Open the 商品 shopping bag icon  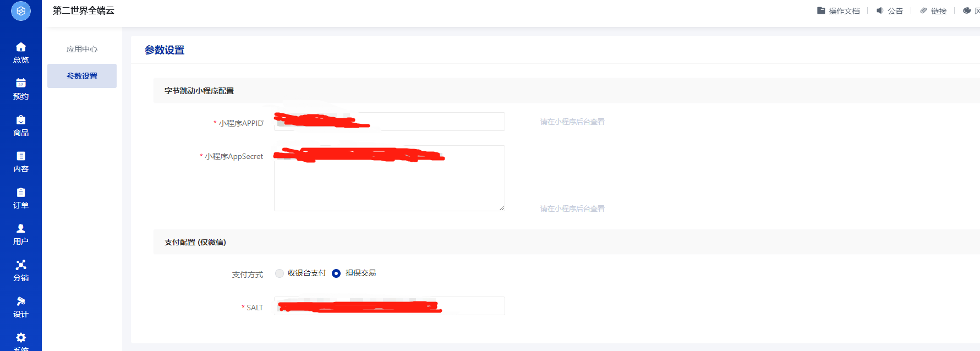click(21, 119)
